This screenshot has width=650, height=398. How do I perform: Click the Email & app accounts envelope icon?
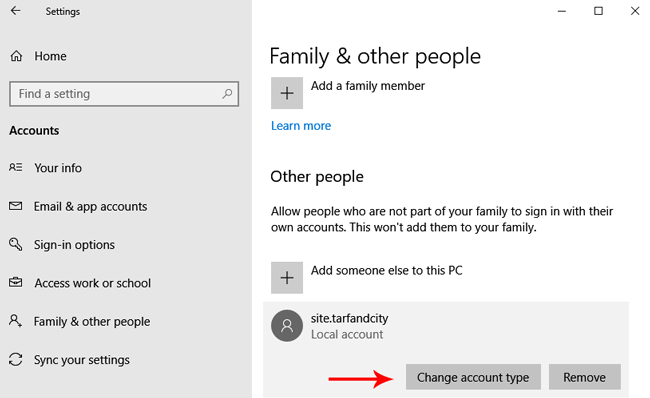(x=16, y=206)
